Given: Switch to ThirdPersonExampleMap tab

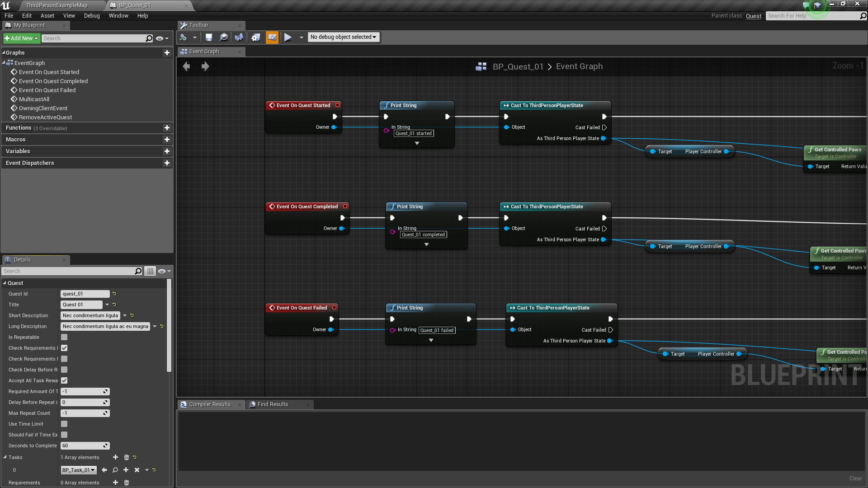Looking at the screenshot, I should coord(57,5).
